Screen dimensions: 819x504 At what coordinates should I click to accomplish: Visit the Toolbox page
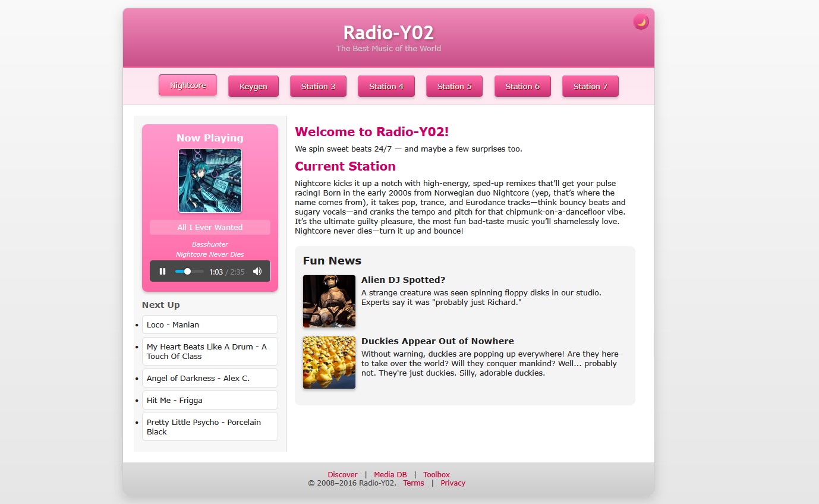[436, 474]
